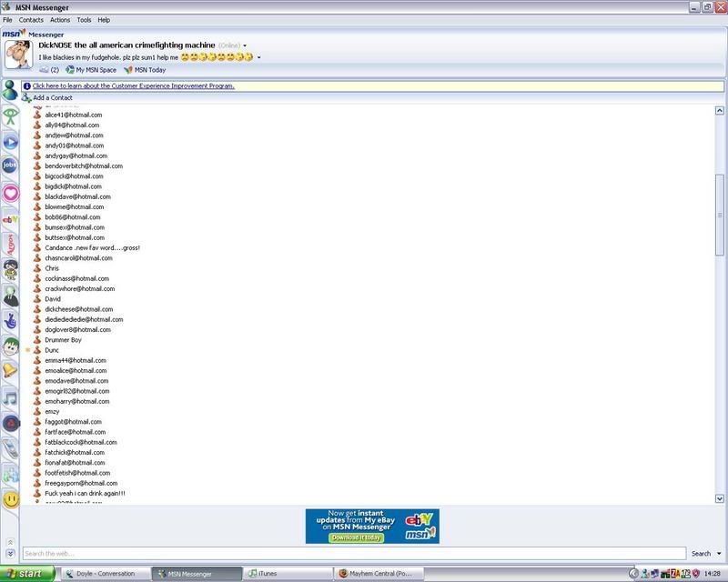Screen dimensions: 728x582
Task: Click the upward double-chevron tab scroller
Action: coord(10,542)
